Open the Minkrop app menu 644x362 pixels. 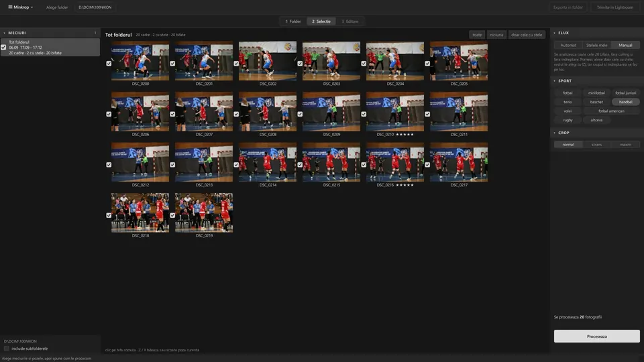(x=21, y=7)
